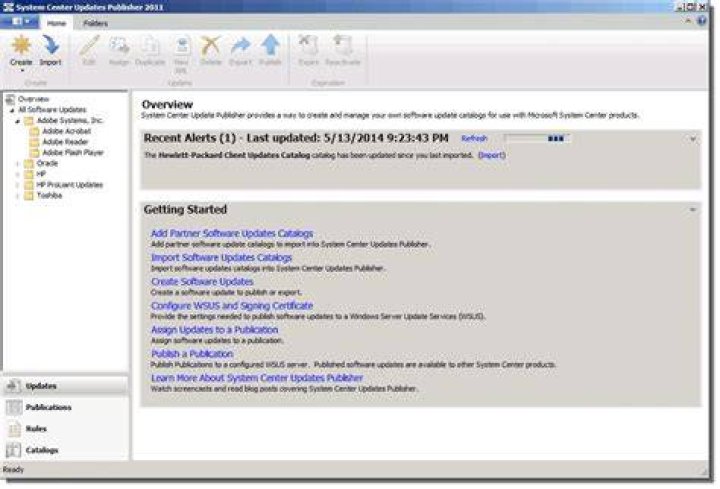This screenshot has width=720, height=489.
Task: Collapse the Recent Alerts section
Action: 693,139
